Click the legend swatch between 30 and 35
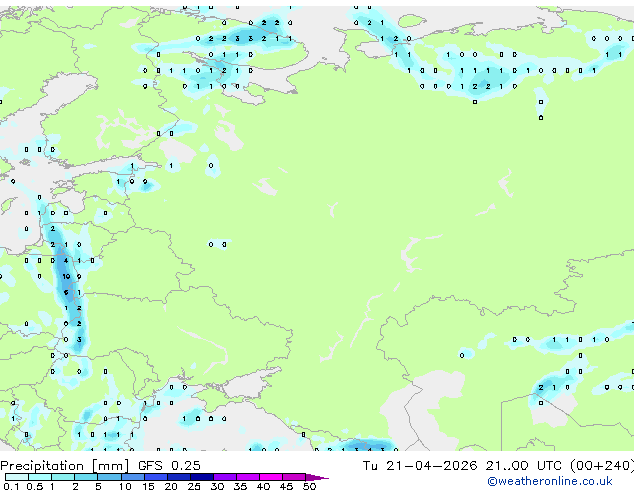Viewport: 634px width, 490px height. point(224,477)
